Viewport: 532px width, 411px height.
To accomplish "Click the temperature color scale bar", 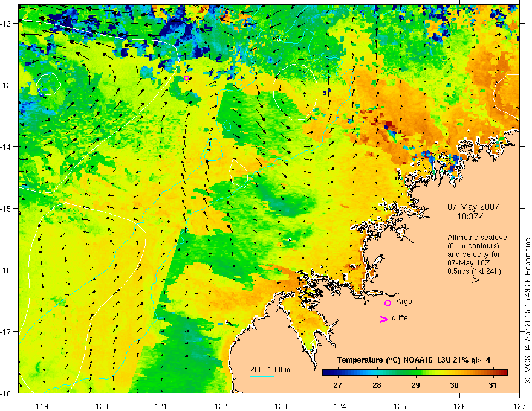I will 415,372.
